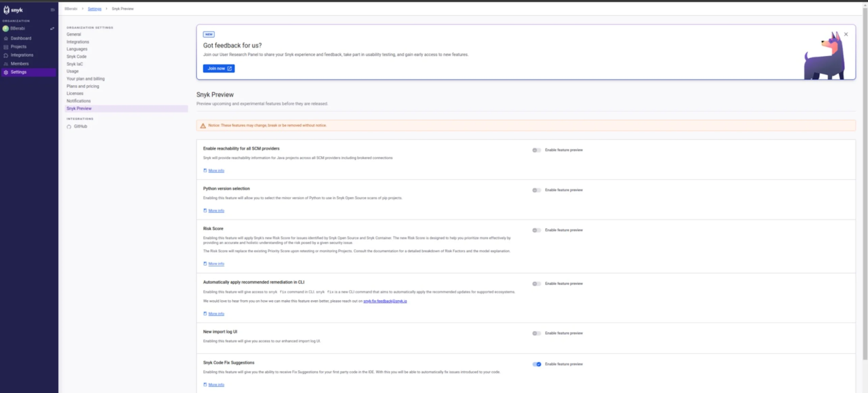
Task: Click the Snyk logo in the sidebar
Action: click(x=14, y=10)
